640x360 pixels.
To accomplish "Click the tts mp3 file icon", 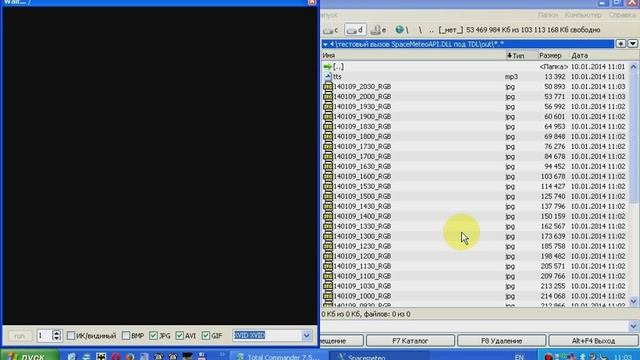I will pos(328,76).
